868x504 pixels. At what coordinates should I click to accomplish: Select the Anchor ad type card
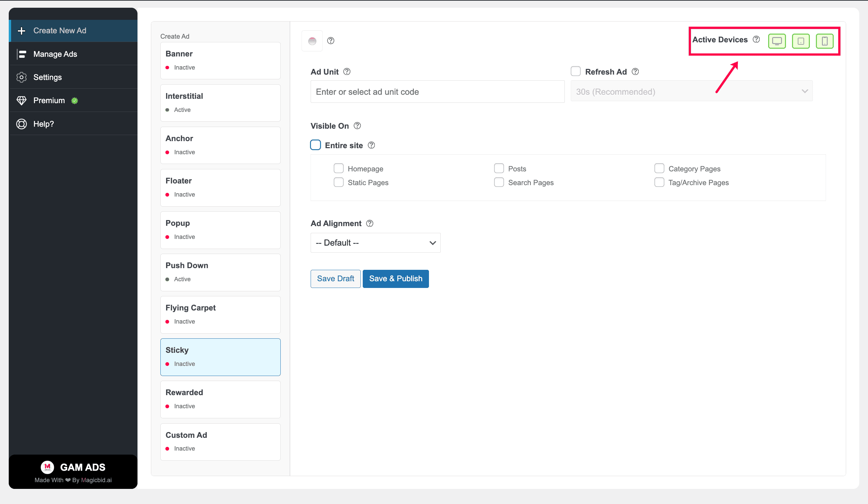(x=221, y=145)
